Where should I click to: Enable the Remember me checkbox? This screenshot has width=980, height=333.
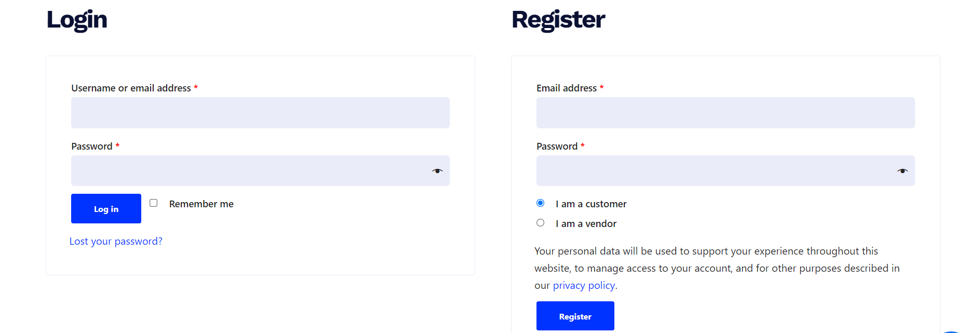click(x=154, y=203)
